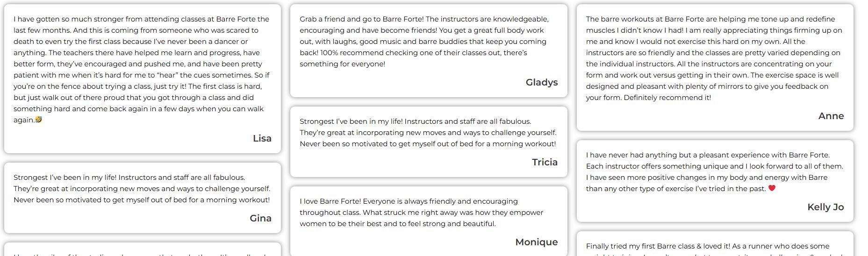Screen dimensions: 868x256
Task: Click the red heart in Kelly Jo's review
Action: 772,188
